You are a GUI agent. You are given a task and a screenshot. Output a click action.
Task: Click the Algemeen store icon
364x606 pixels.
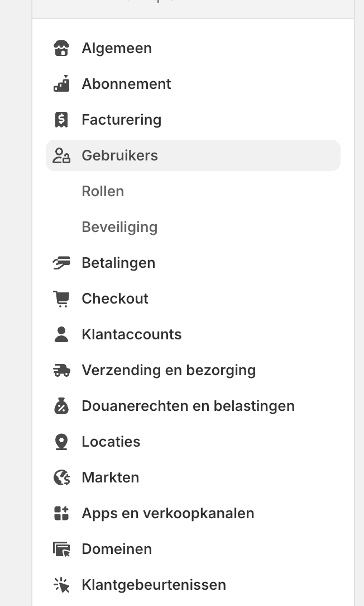point(61,49)
